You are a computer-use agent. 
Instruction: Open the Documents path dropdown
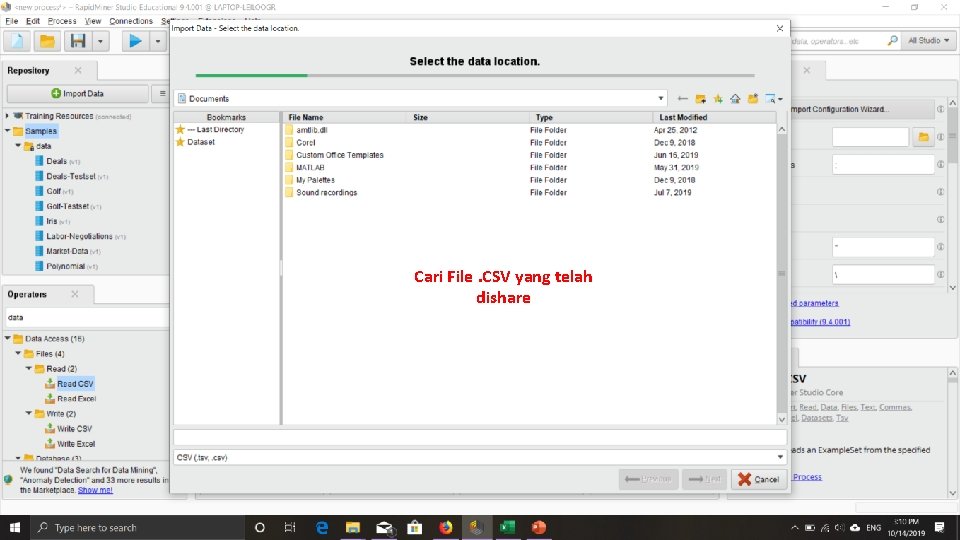point(661,99)
